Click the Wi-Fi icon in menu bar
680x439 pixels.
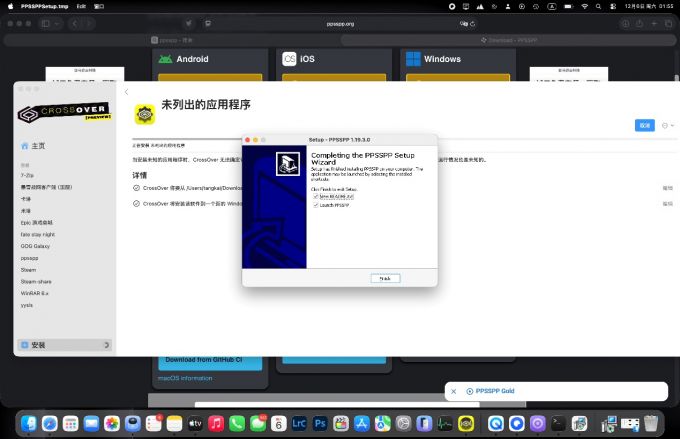[585, 7]
